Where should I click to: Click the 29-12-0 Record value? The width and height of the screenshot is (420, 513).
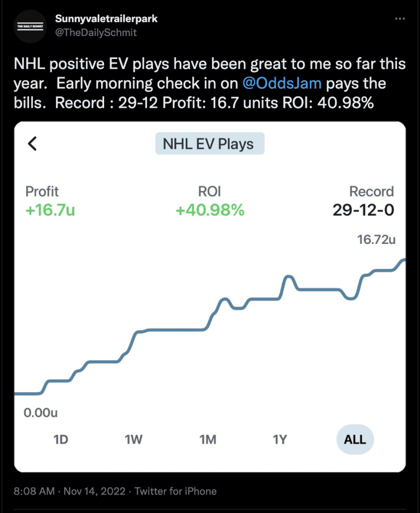(363, 210)
